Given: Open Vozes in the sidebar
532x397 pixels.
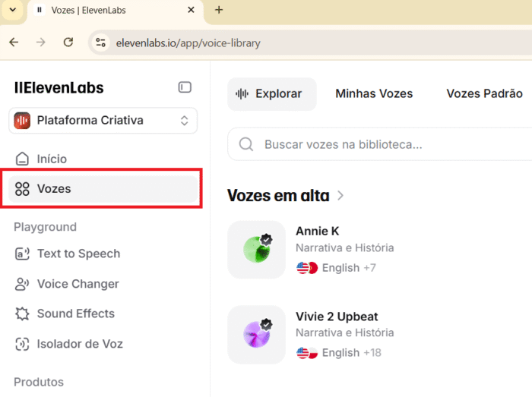Looking at the screenshot, I should (103, 189).
